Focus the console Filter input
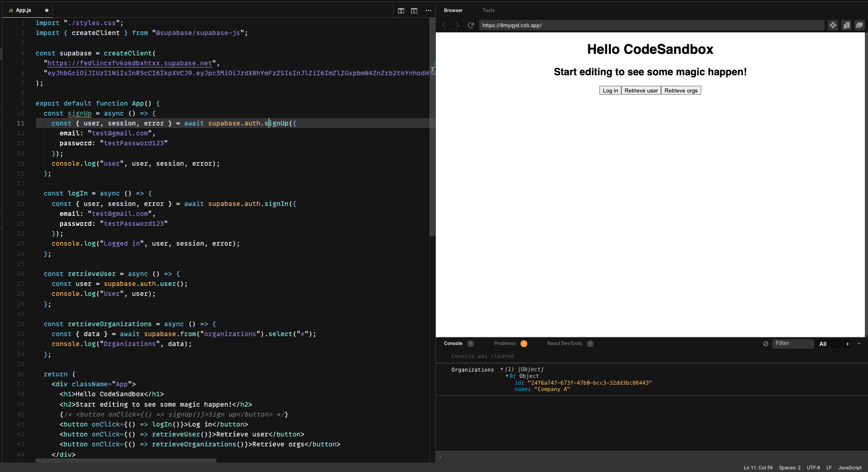 [793, 343]
